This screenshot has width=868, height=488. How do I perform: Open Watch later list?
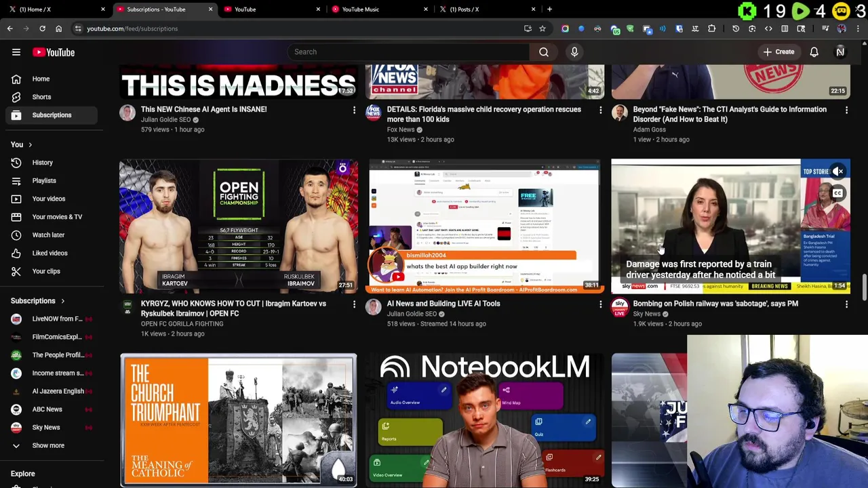tap(52, 235)
